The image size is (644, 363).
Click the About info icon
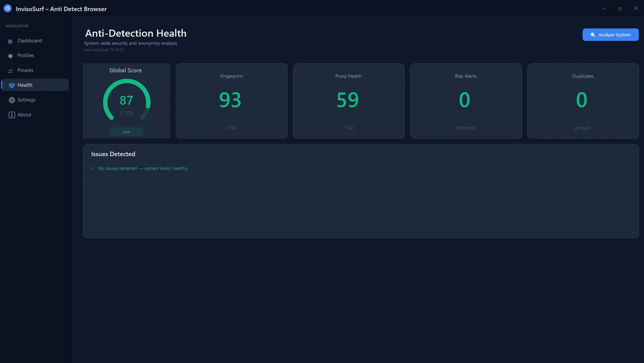pyautogui.click(x=12, y=115)
